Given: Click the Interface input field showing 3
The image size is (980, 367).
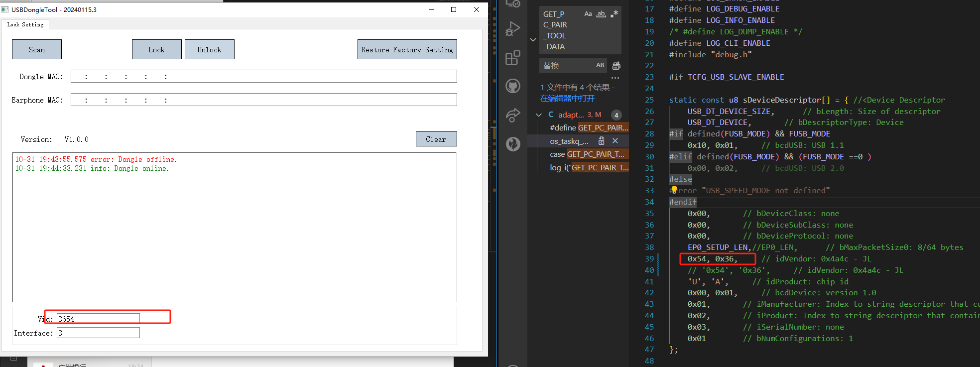Looking at the screenshot, I should [x=98, y=333].
